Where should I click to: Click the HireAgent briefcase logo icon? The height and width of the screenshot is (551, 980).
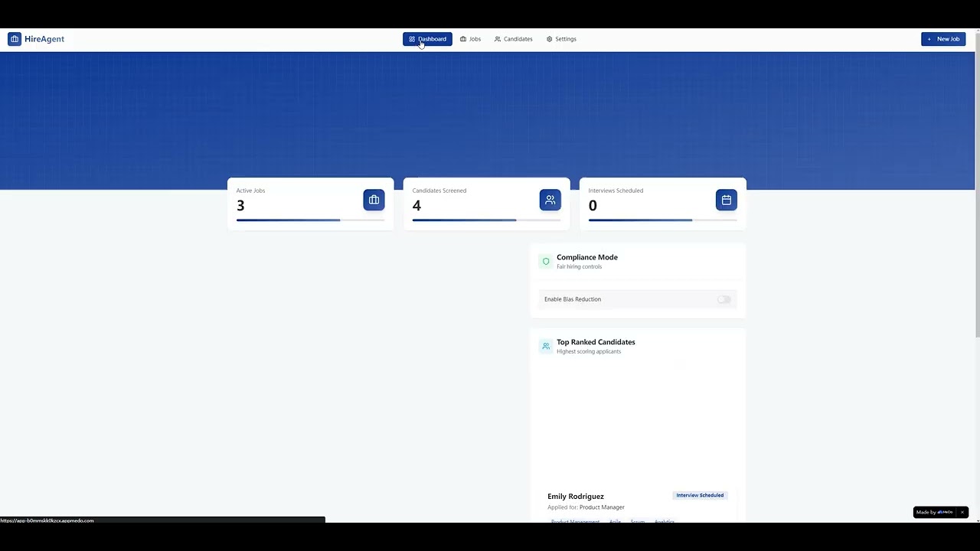15,39
